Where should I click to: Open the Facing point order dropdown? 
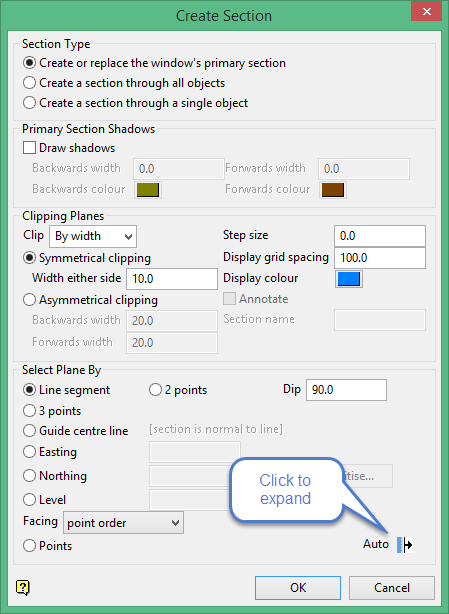coord(123,523)
